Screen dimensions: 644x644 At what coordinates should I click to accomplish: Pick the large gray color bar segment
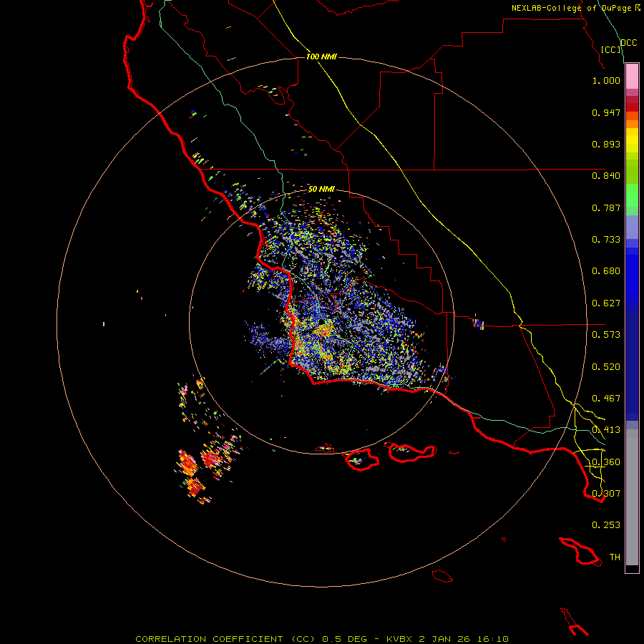[x=632, y=497]
